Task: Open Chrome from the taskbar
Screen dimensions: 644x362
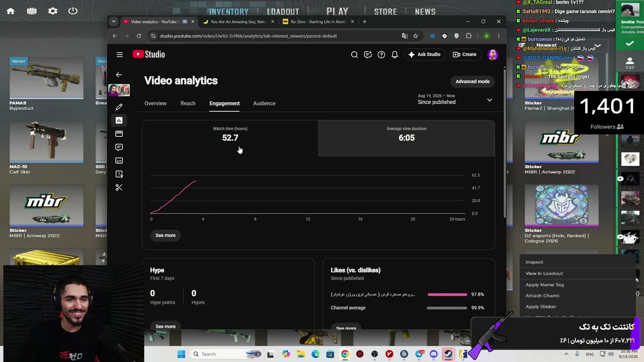Action: click(x=345, y=354)
